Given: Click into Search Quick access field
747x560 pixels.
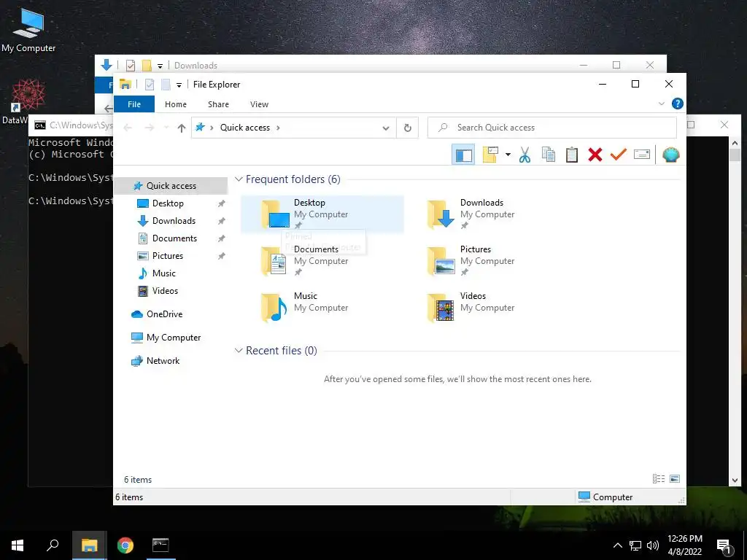Looking at the screenshot, I should click(552, 128).
